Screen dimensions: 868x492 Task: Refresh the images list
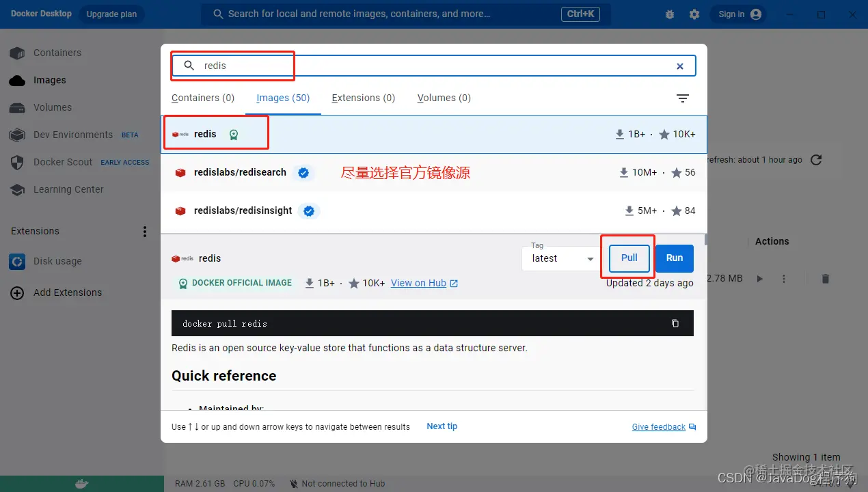coord(815,160)
